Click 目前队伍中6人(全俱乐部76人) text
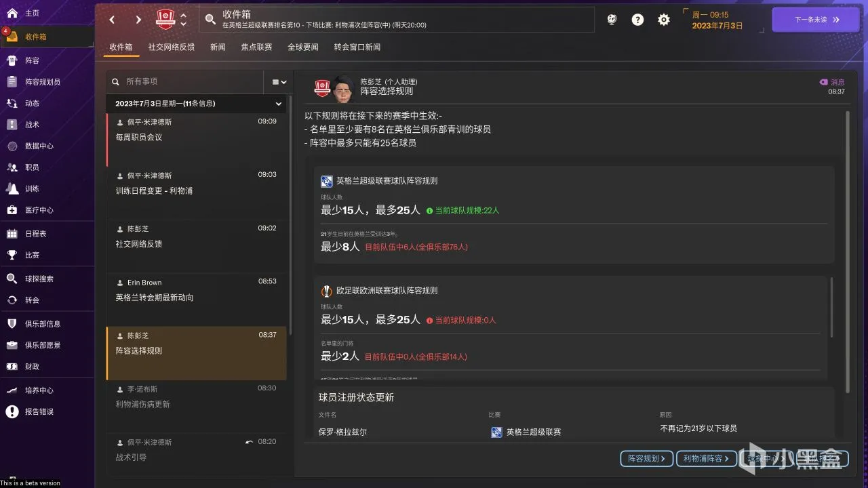This screenshot has height=488, width=868. tap(416, 247)
